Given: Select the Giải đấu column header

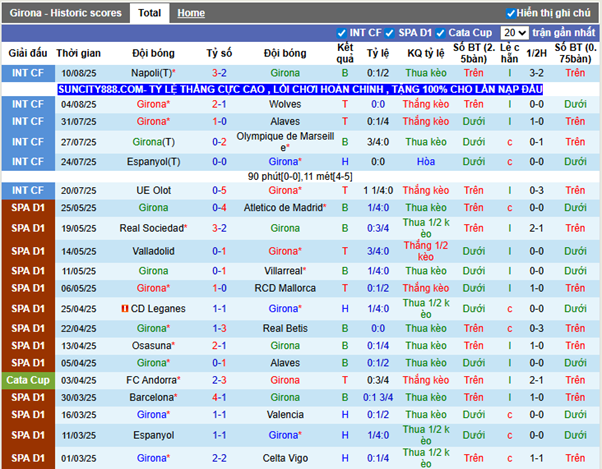Looking at the screenshot, I should (x=28, y=53).
